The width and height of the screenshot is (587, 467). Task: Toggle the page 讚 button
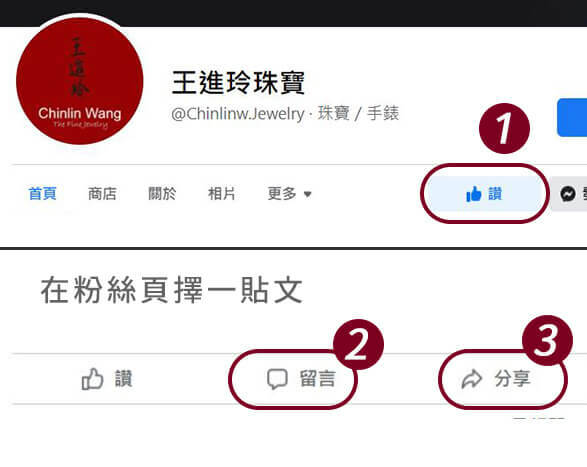[484, 194]
